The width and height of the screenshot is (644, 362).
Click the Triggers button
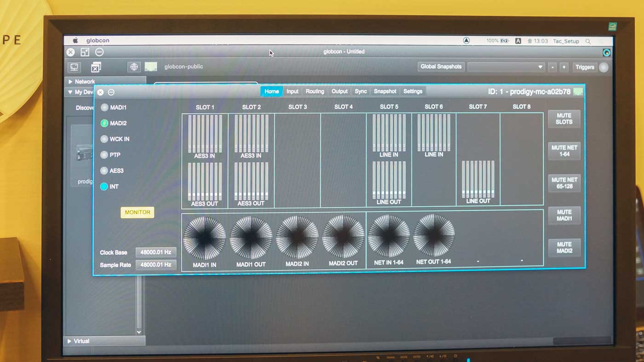coord(585,67)
